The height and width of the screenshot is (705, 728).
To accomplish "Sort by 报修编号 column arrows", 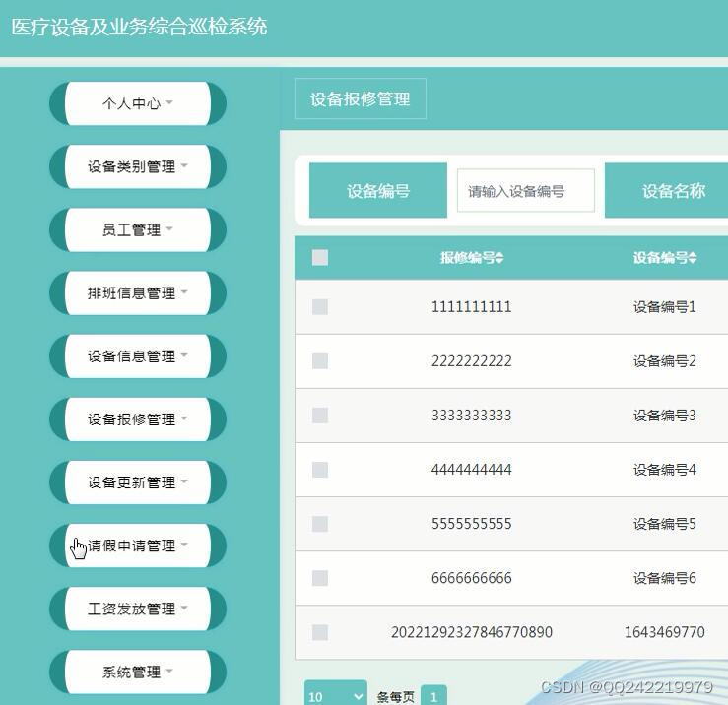I will 499,258.
